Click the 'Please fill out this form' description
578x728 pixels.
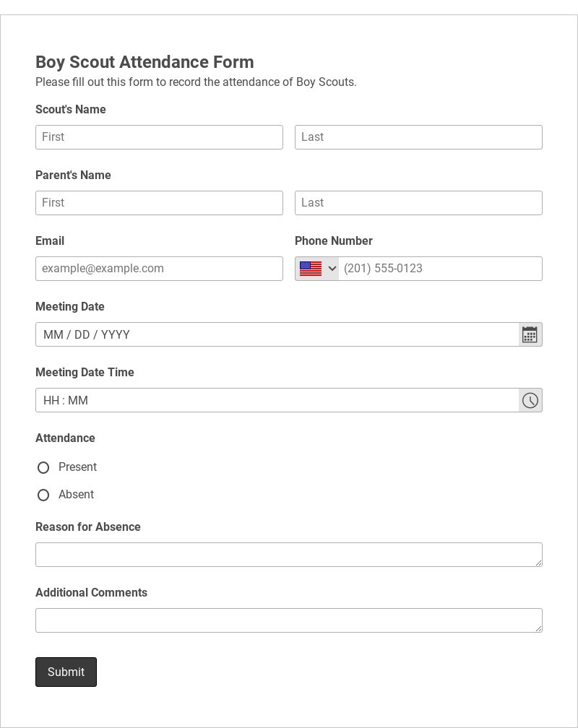[x=196, y=82]
